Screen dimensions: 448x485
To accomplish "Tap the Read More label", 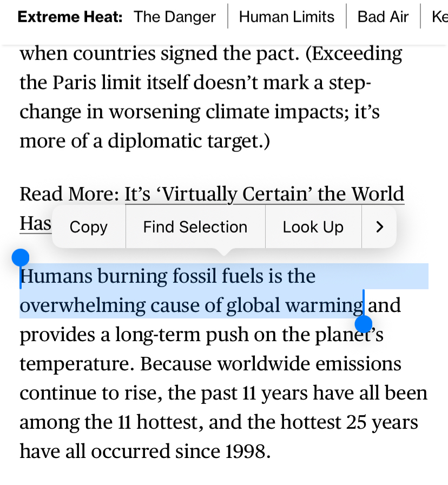I will [69, 194].
